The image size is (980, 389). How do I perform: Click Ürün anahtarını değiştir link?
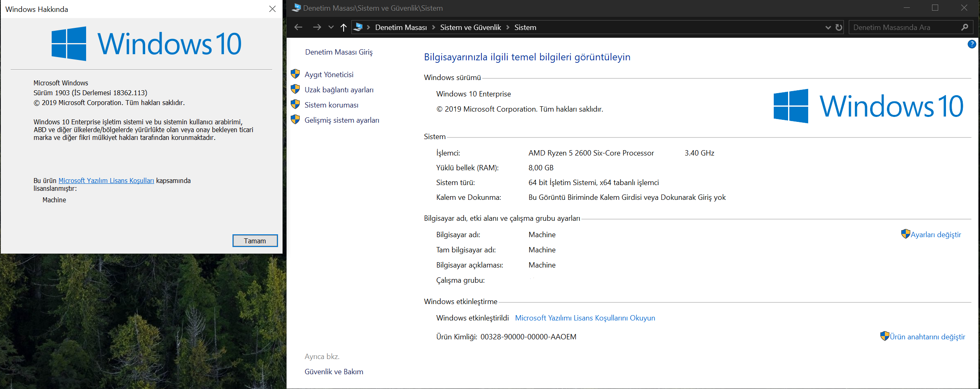[x=927, y=337]
